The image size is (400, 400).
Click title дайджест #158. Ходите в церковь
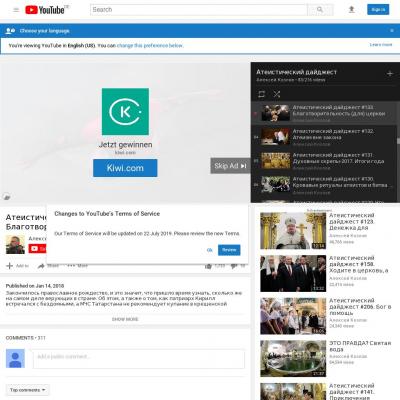359,264
